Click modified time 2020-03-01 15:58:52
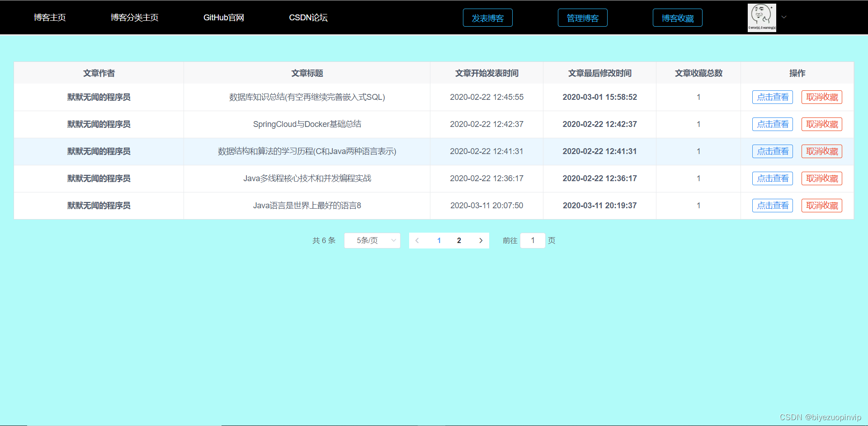The height and width of the screenshot is (426, 868). click(599, 97)
